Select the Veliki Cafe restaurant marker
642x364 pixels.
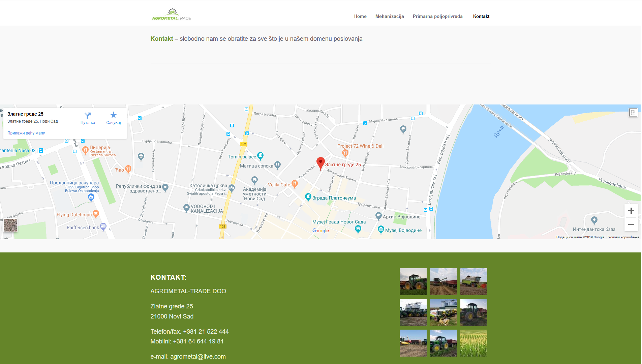pyautogui.click(x=295, y=184)
